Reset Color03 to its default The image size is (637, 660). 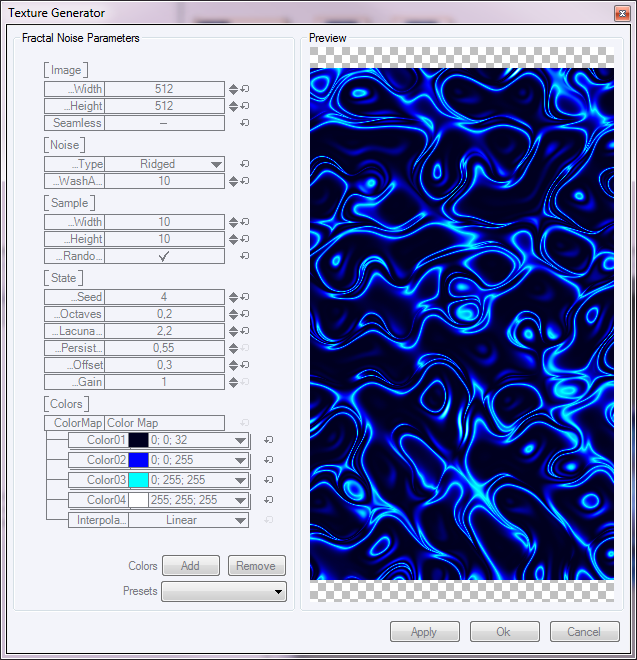click(x=268, y=480)
